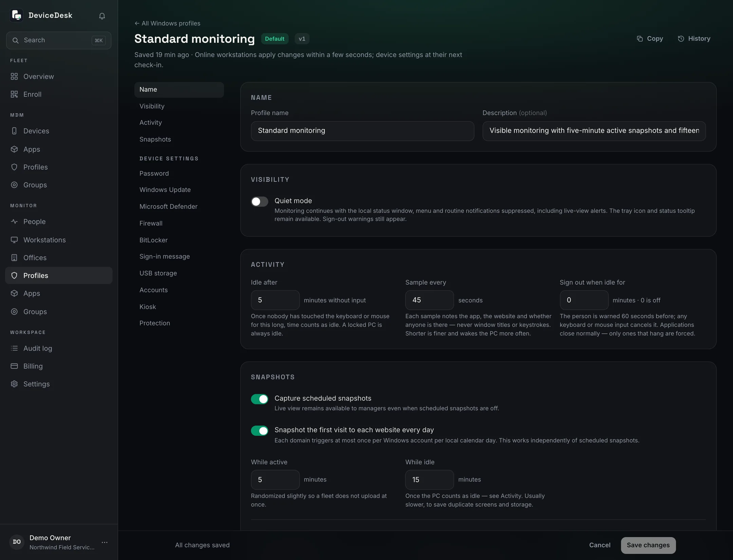Open Profiles under the MDM section
733x560 pixels.
click(x=59, y=167)
